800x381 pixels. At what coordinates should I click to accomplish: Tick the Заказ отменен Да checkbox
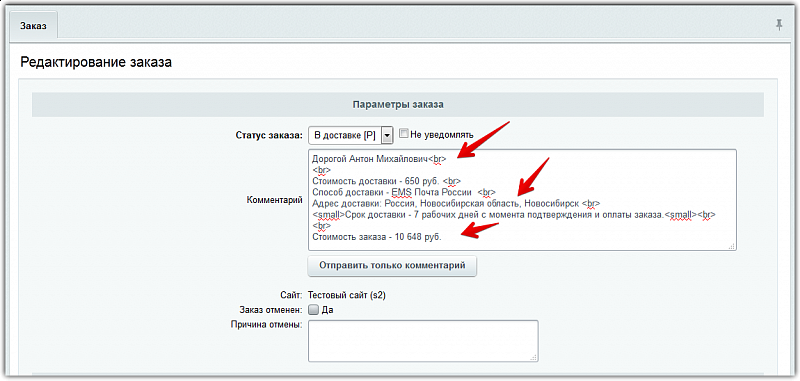tap(314, 309)
